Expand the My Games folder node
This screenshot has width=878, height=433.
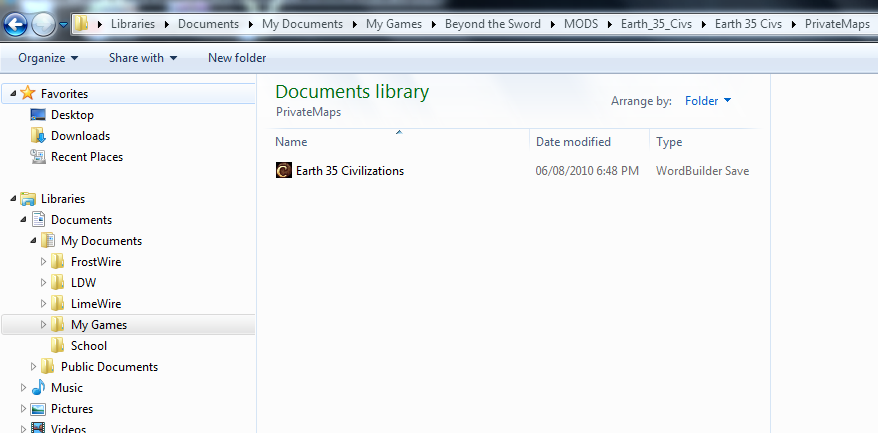click(43, 325)
